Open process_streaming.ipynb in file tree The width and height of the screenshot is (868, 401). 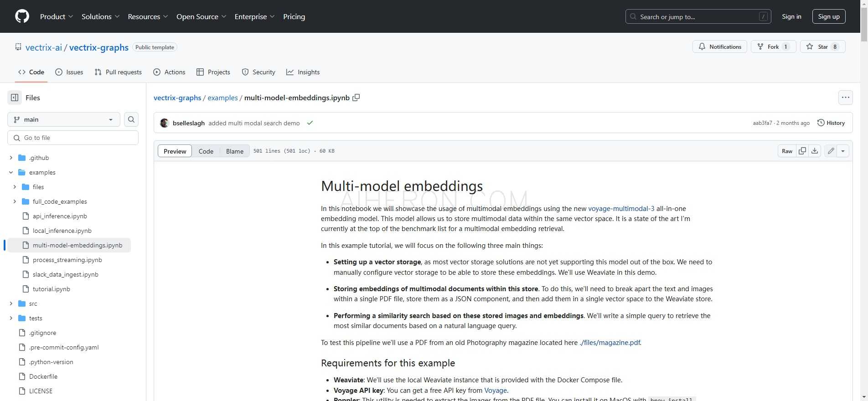(67, 260)
